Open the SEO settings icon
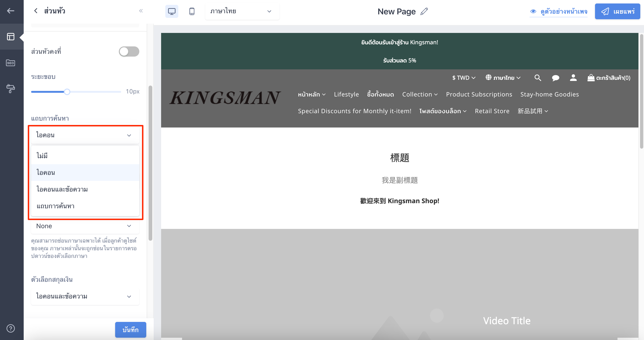The height and width of the screenshot is (340, 644). (10, 63)
